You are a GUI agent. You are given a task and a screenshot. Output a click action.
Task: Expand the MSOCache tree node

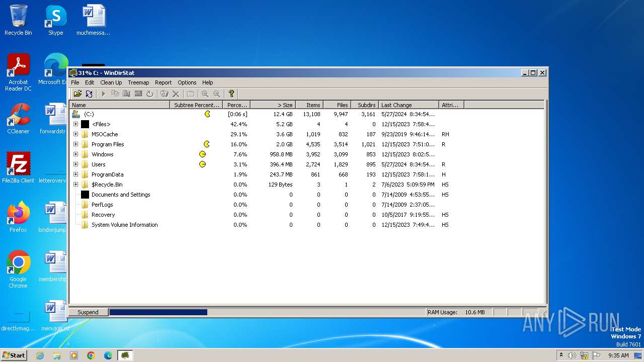pos(76,134)
